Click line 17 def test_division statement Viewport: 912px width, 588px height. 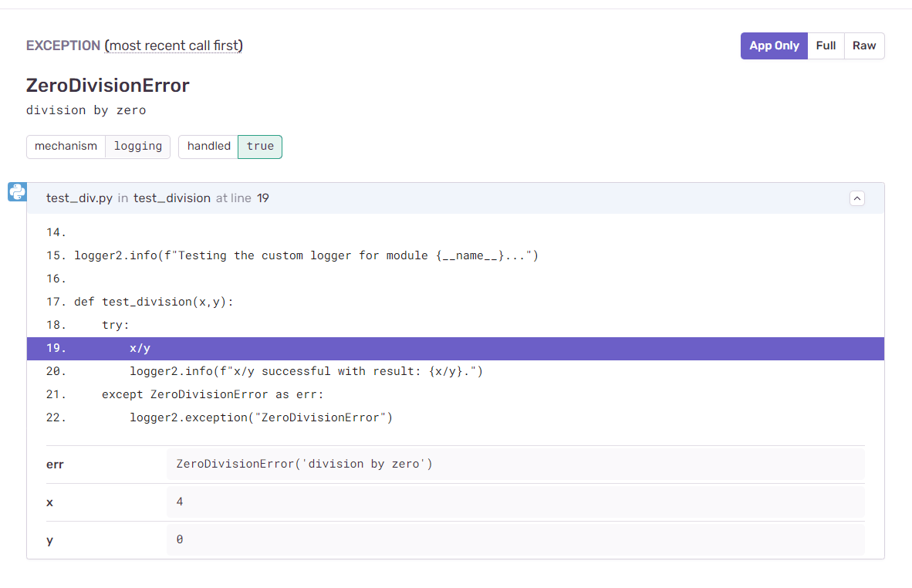click(151, 302)
